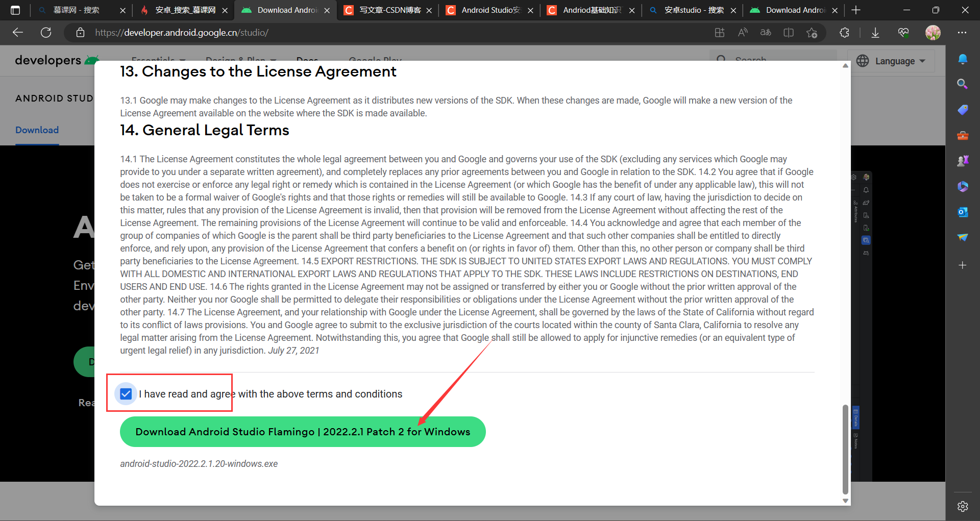
Task: Click the site info lock icon
Action: tap(80, 33)
